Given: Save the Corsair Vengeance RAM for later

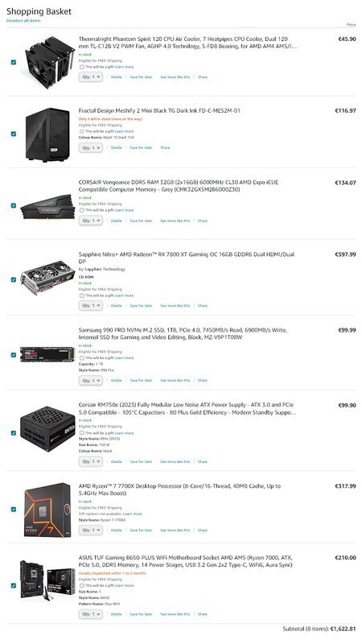Looking at the screenshot, I should [x=142, y=221].
